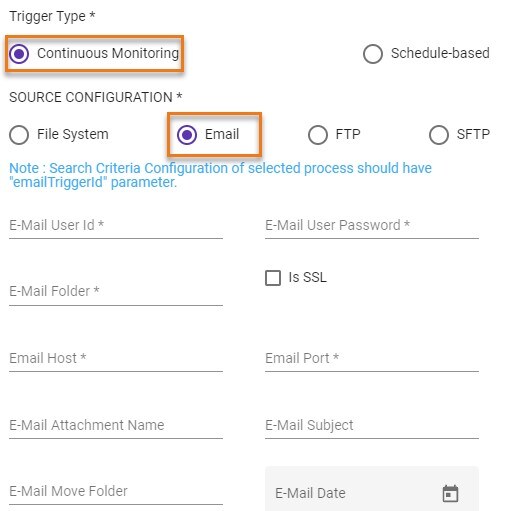Choose FTP source configuration
523x511 pixels.
318,135
